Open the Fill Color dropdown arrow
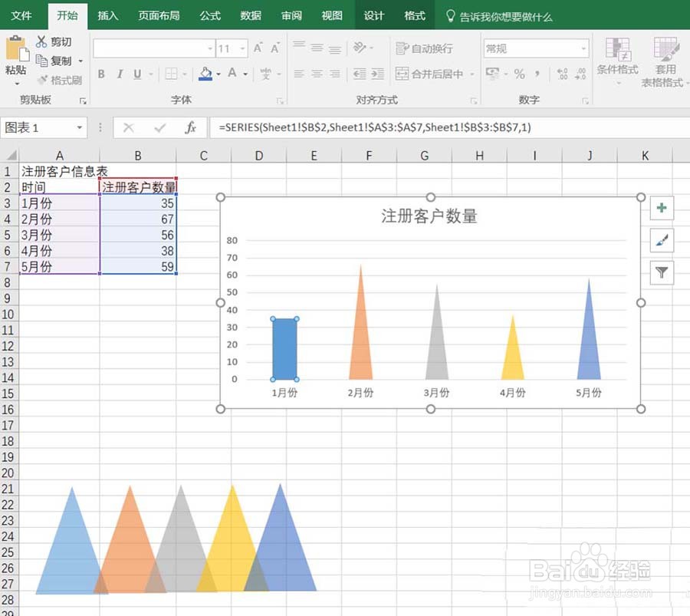 click(x=219, y=74)
